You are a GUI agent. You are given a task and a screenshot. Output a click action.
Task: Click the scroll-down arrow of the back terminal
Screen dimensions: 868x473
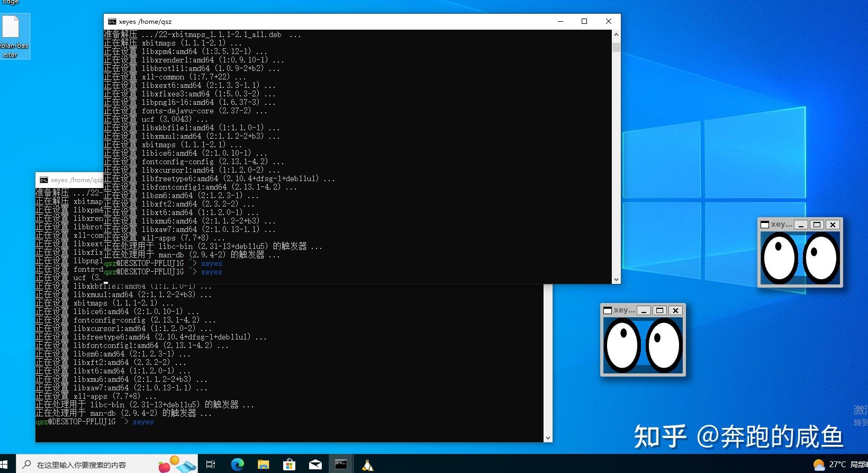tap(548, 438)
